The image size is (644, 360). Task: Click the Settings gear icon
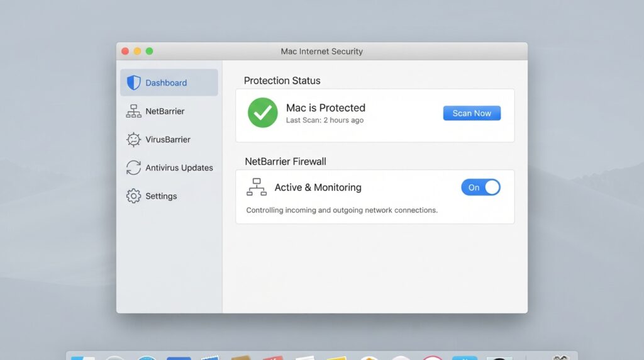point(133,196)
